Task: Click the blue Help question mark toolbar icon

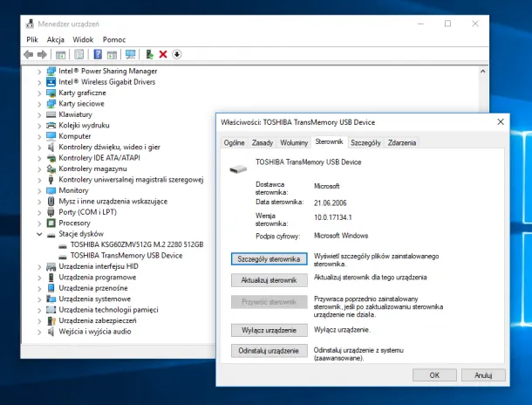Action: point(98,54)
